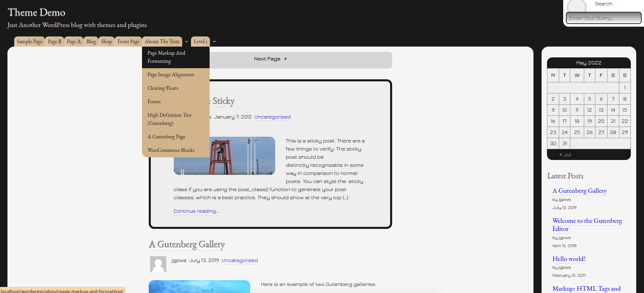Image resolution: width=644 pixels, height=293 pixels.
Task: Open Markup: HTML Tags latest post link
Action: click(x=587, y=289)
